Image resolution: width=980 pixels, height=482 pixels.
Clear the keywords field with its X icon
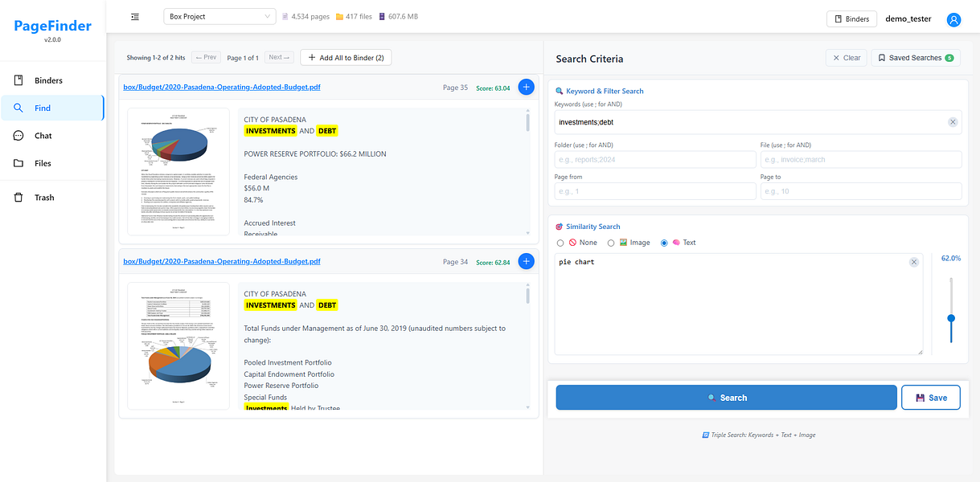point(953,122)
